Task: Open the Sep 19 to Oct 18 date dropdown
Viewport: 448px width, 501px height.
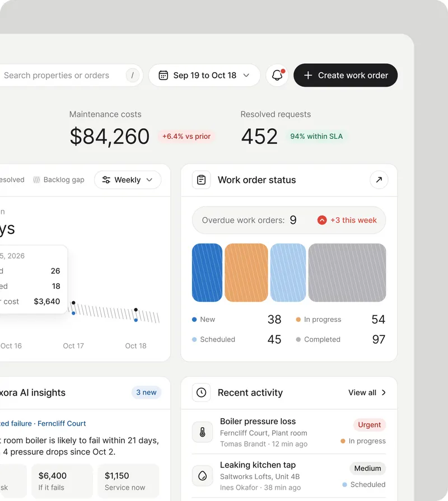Action: point(204,75)
